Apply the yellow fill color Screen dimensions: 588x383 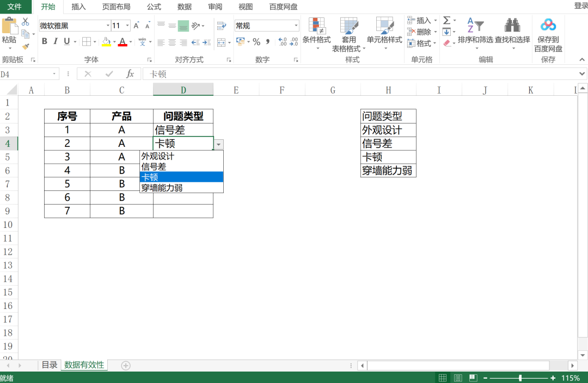click(x=107, y=41)
